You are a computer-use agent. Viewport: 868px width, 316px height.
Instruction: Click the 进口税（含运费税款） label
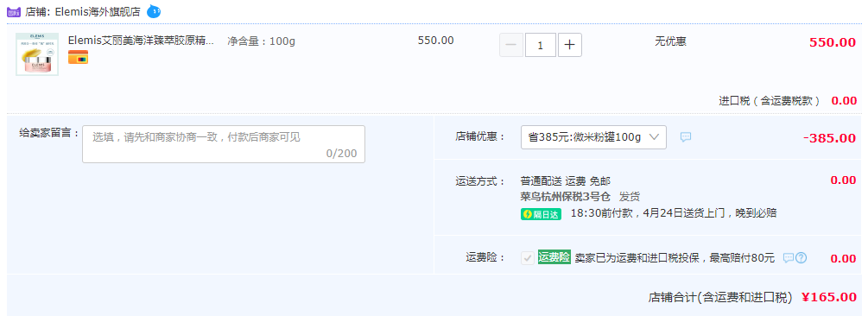770,101
